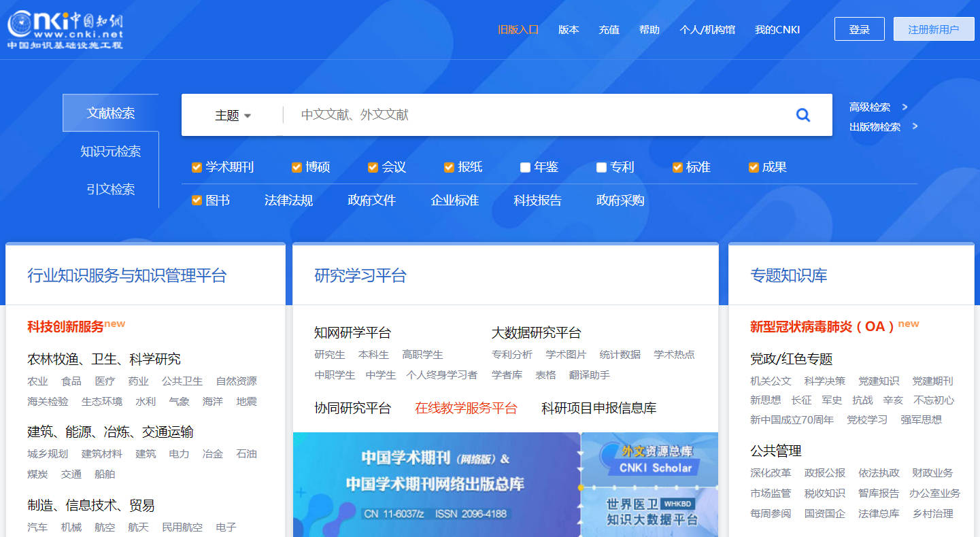Screen dimensions: 980x537
Task: Check the 年鉴 checkbox
Action: click(x=525, y=167)
